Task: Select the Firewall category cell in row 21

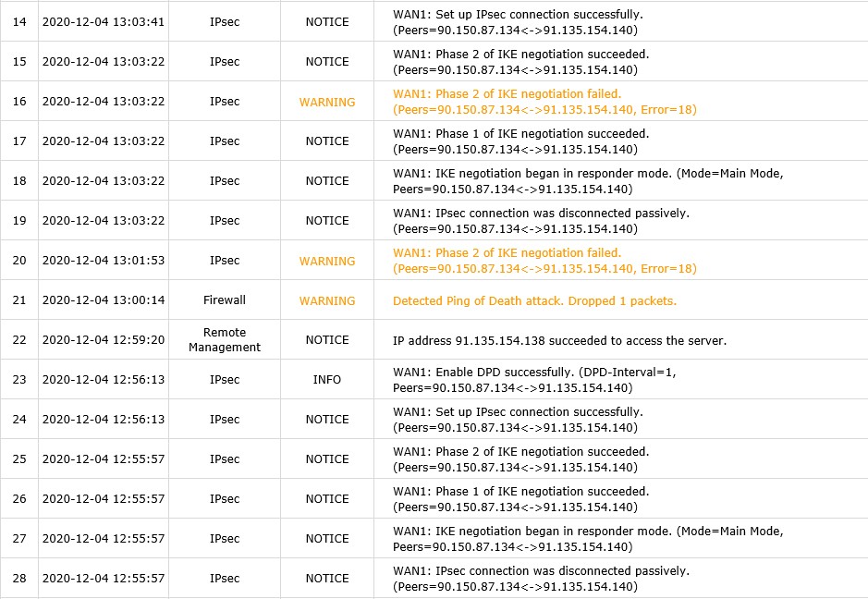Action: tap(225, 300)
